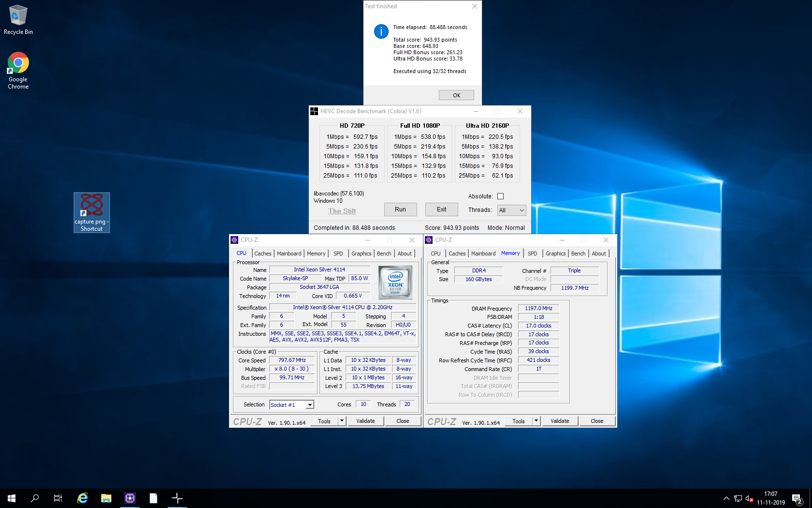The height and width of the screenshot is (508, 812).
Task: Switch to HEVC benchmark taskbar icon
Action: point(177,498)
